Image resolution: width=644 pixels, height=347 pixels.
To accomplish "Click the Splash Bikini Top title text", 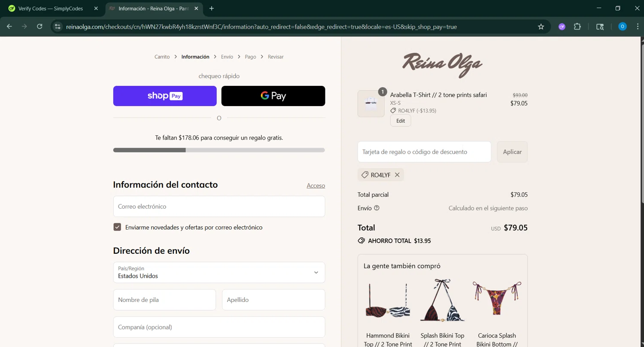I will tap(442, 340).
